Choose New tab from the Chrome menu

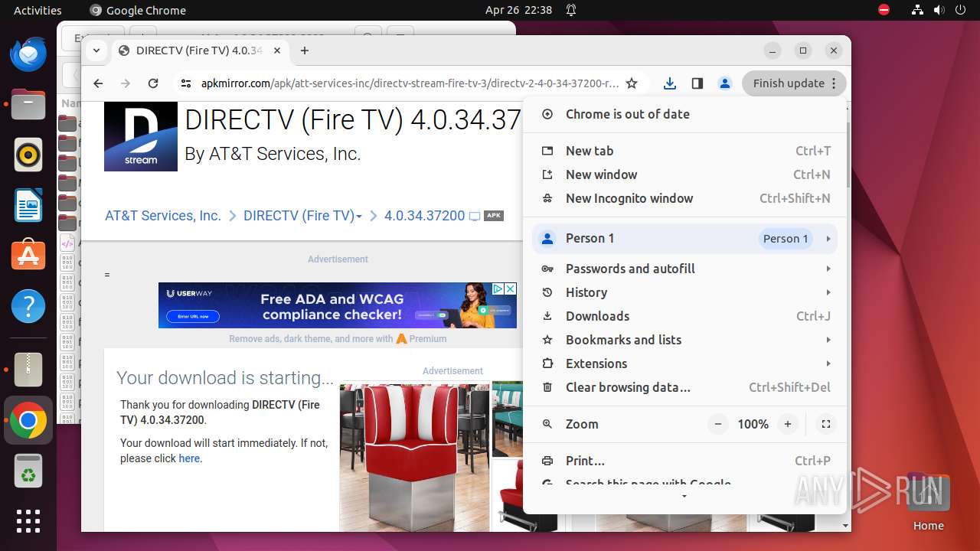(684, 151)
